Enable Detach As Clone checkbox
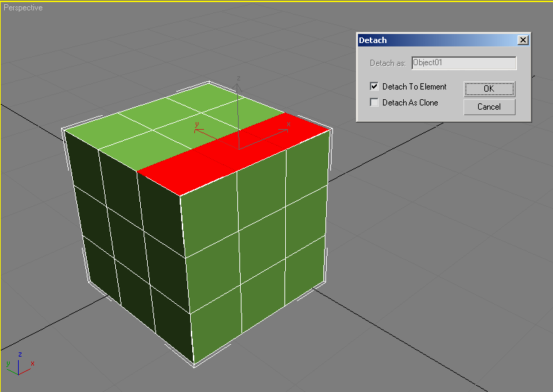 (x=374, y=102)
